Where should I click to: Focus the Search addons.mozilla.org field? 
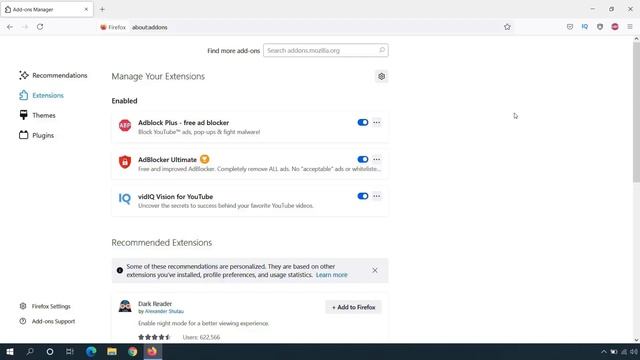tap(326, 50)
